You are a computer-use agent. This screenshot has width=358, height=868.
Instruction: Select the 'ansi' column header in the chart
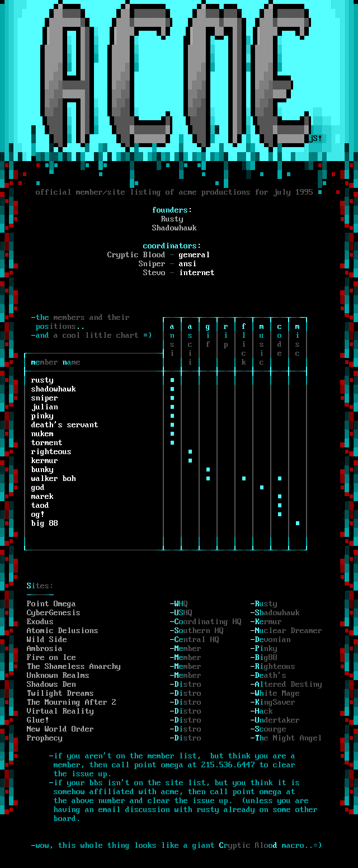click(172, 340)
